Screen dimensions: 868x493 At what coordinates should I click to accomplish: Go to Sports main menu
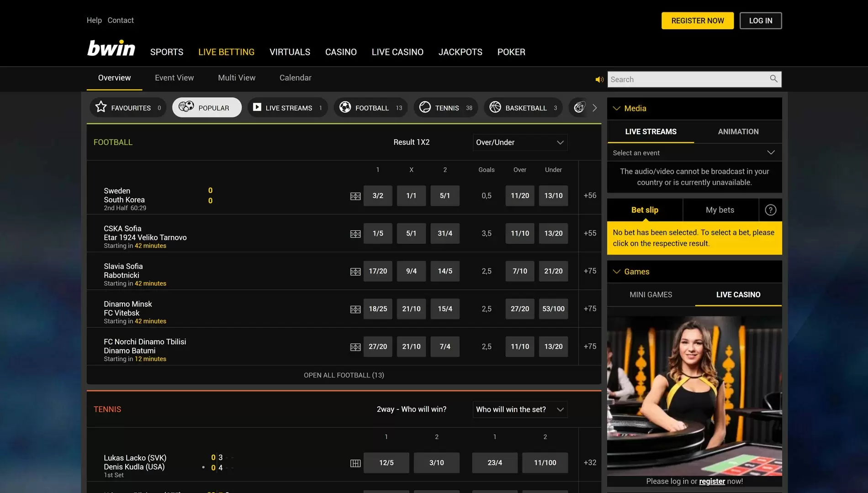(x=167, y=52)
